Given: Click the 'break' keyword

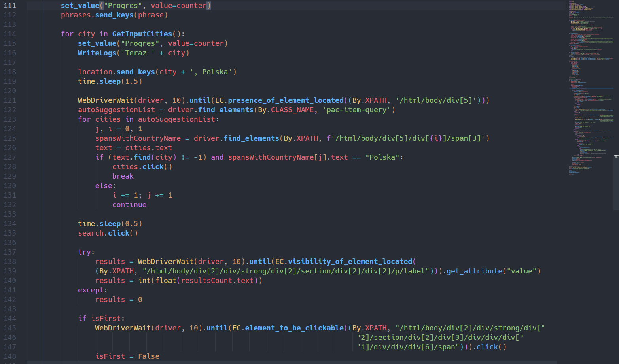Looking at the screenshot, I should pyautogui.click(x=123, y=176).
